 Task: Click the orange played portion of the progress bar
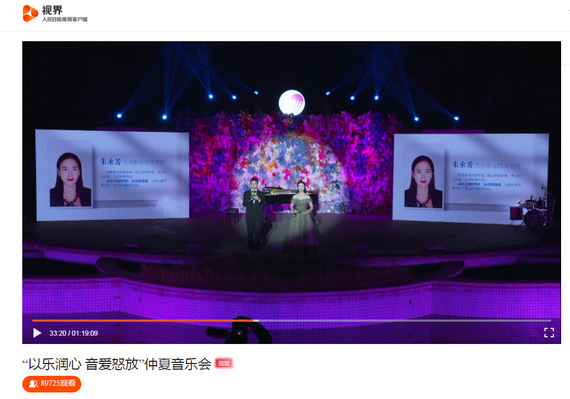(x=142, y=321)
